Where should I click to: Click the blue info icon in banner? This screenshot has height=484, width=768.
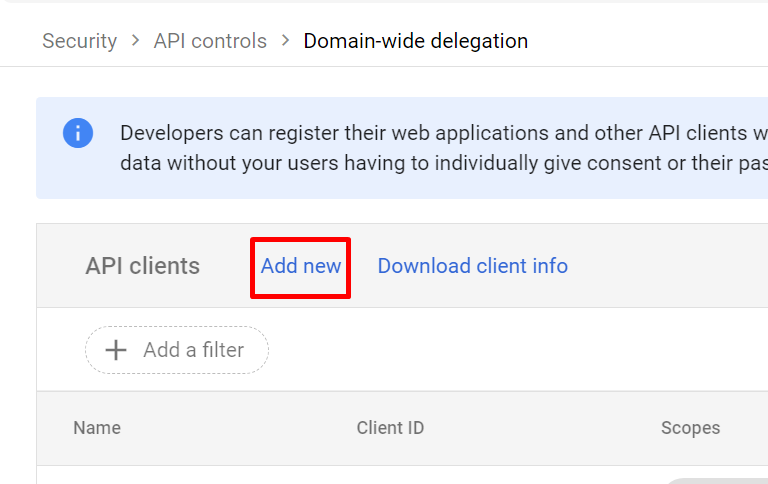click(x=78, y=133)
